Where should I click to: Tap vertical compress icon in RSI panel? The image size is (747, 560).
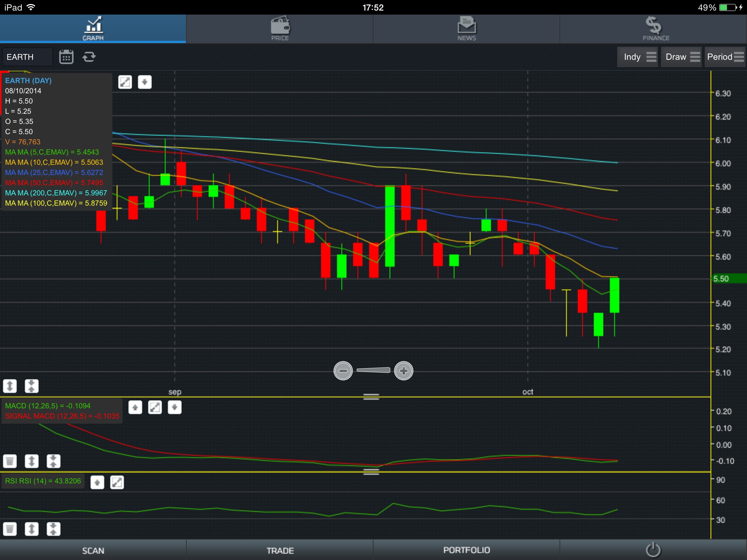point(54,529)
